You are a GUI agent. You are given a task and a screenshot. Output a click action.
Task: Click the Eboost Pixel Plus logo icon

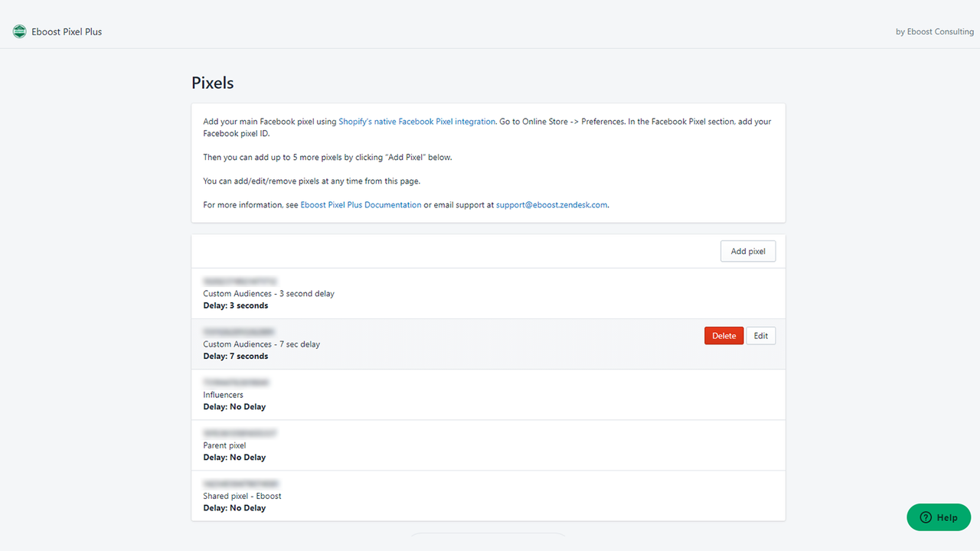(19, 31)
